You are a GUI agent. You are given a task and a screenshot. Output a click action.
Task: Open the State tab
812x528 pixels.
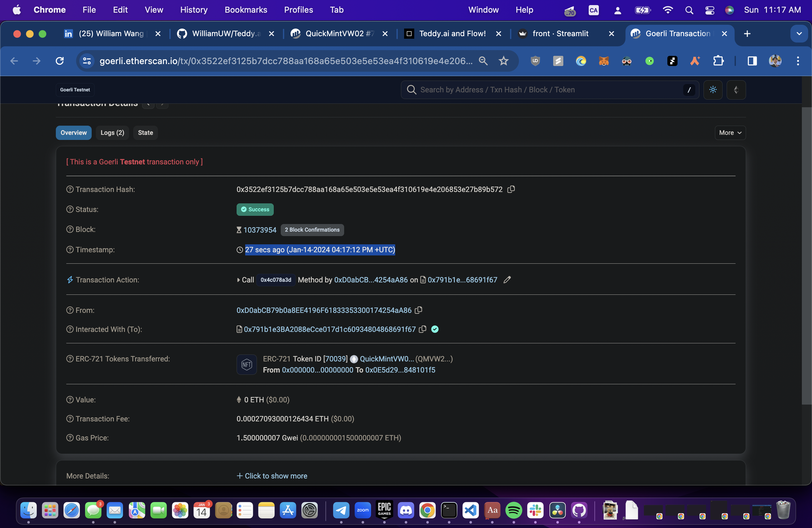click(145, 133)
